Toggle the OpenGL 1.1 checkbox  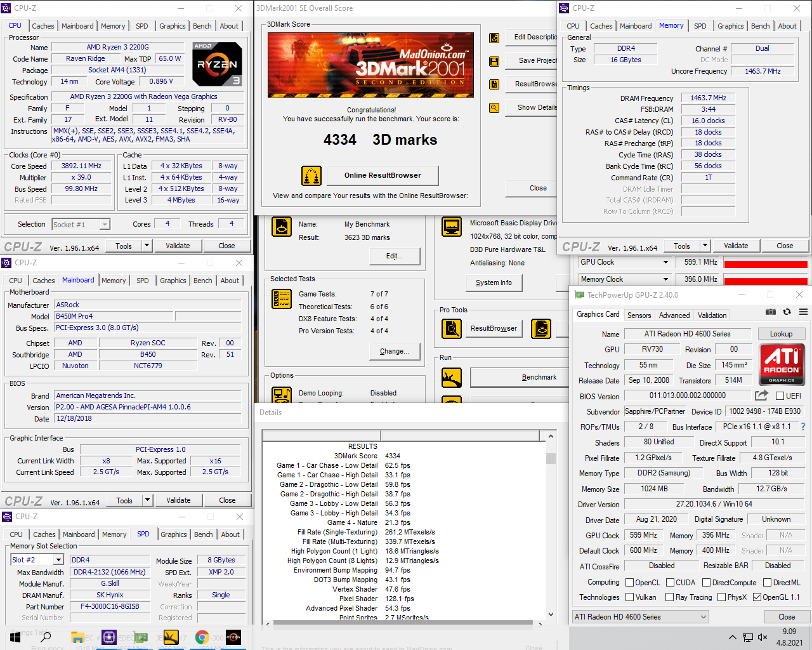coord(757,597)
